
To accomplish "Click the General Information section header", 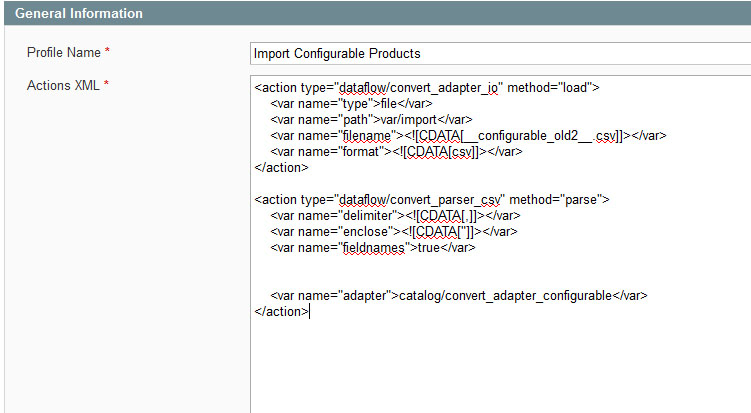I will tap(377, 13).
